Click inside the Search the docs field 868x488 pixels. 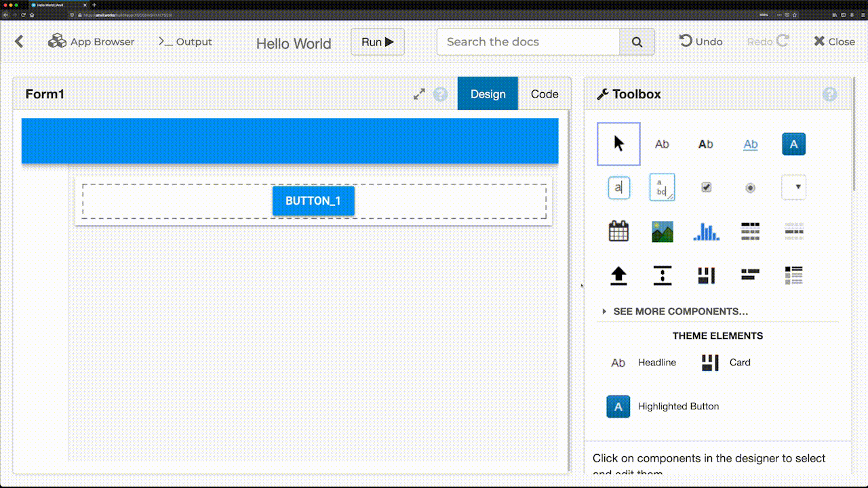click(528, 41)
